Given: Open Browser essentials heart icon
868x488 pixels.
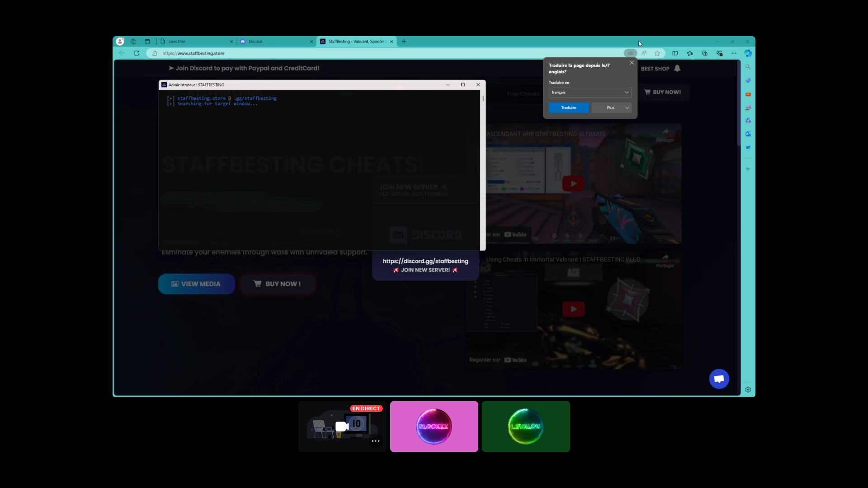Looking at the screenshot, I should (x=720, y=53).
